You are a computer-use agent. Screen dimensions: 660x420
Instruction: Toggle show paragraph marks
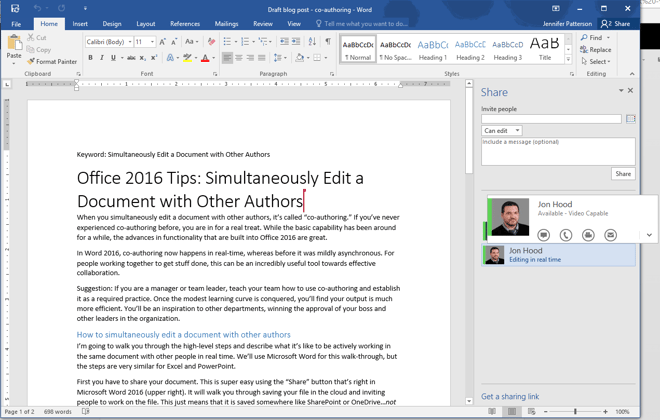327,41
